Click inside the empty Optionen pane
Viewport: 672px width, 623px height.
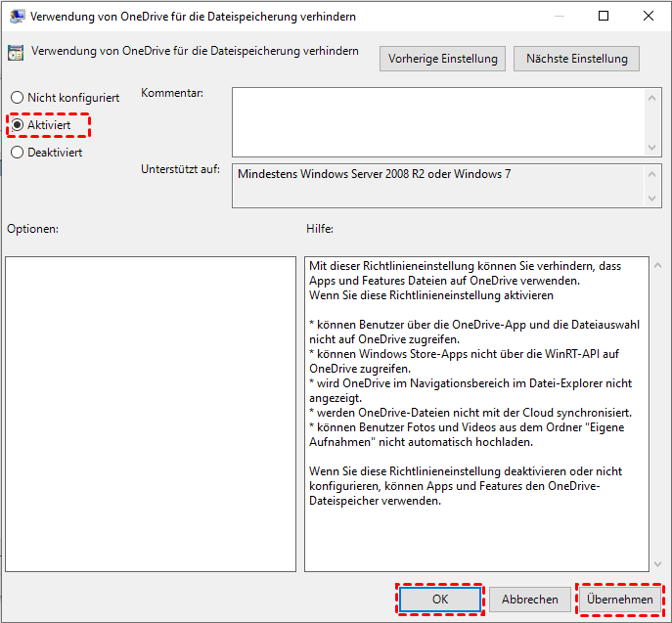tap(151, 414)
